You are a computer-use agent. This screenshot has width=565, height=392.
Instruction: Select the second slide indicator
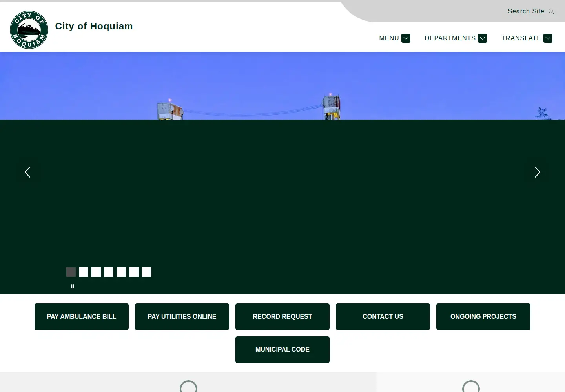click(84, 272)
